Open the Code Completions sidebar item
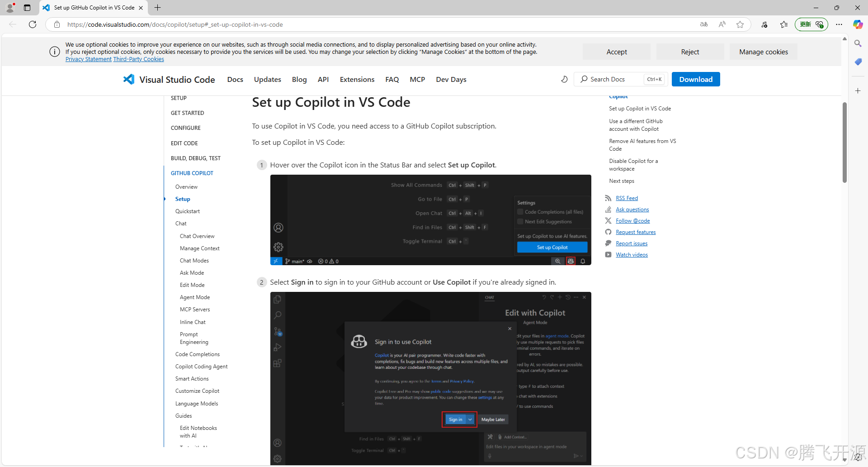The width and height of the screenshot is (868, 467). [x=198, y=354]
